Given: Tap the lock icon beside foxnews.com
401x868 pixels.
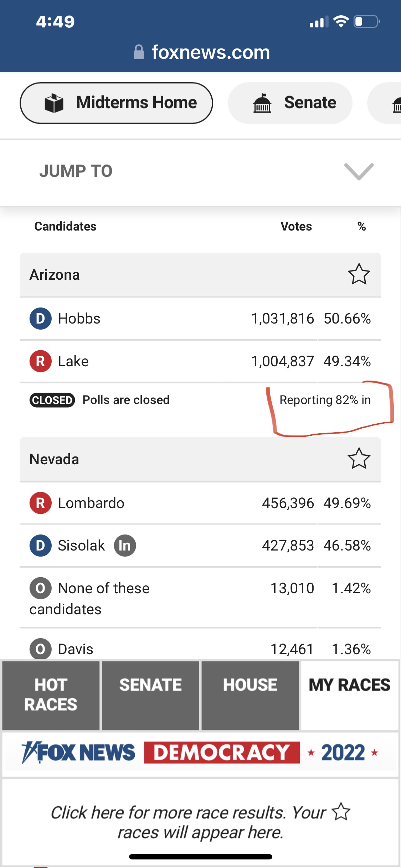Looking at the screenshot, I should click(139, 52).
